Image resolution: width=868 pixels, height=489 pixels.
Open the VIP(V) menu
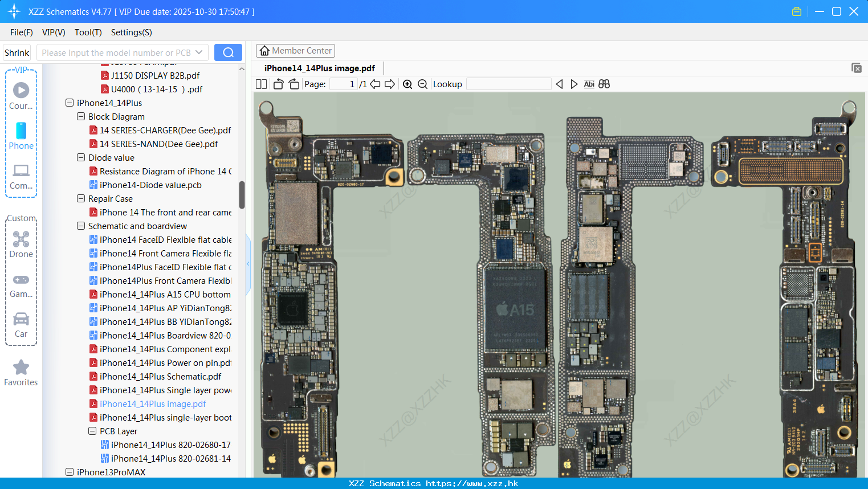pyautogui.click(x=54, y=32)
